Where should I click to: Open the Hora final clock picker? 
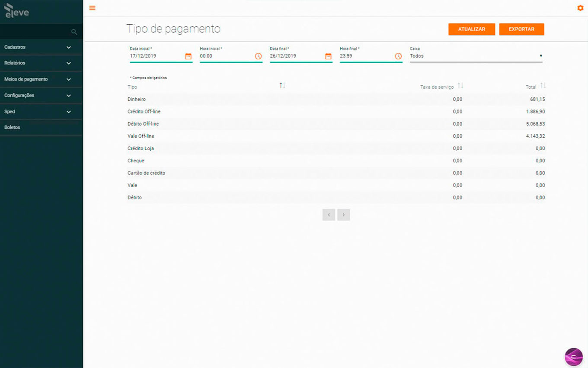pos(398,56)
